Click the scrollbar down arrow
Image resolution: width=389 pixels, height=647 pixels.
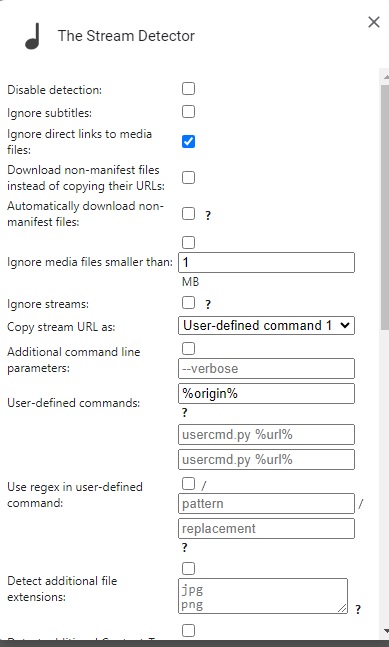tap(385, 631)
